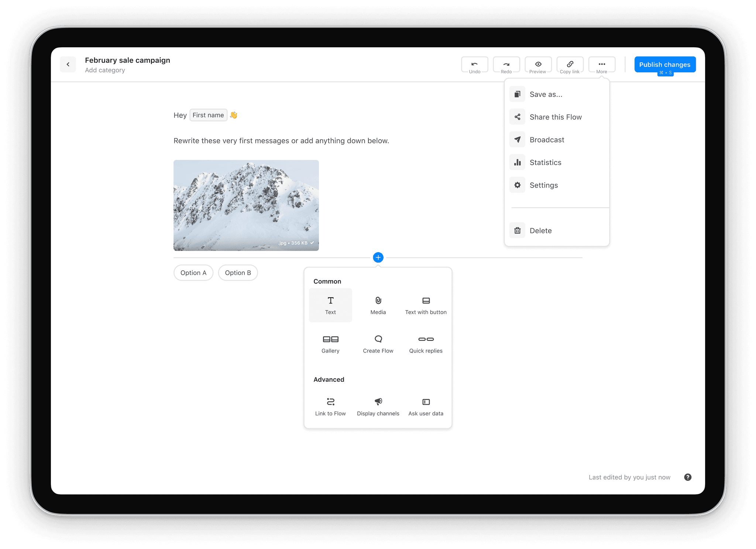Click the Option A quick reply

coord(193,273)
